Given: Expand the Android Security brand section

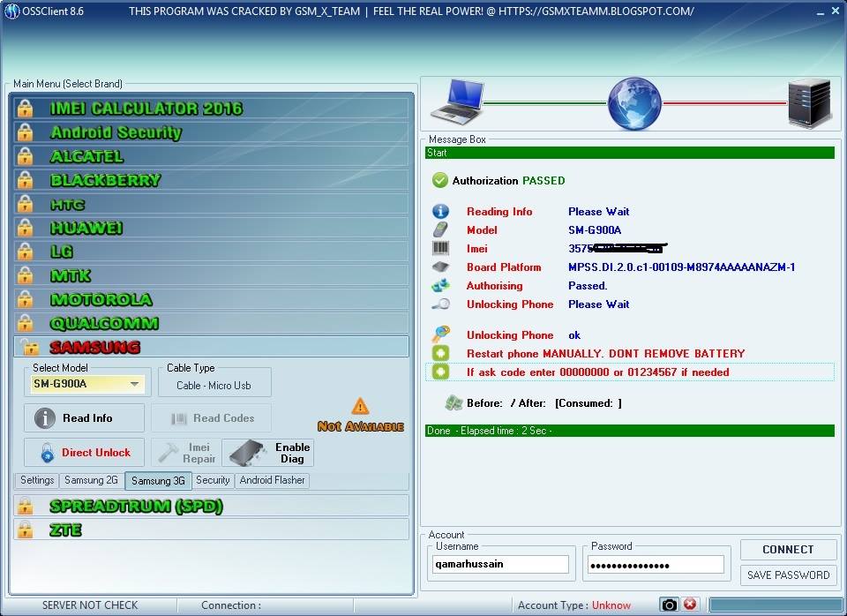Looking at the screenshot, I should pyautogui.click(x=211, y=131).
